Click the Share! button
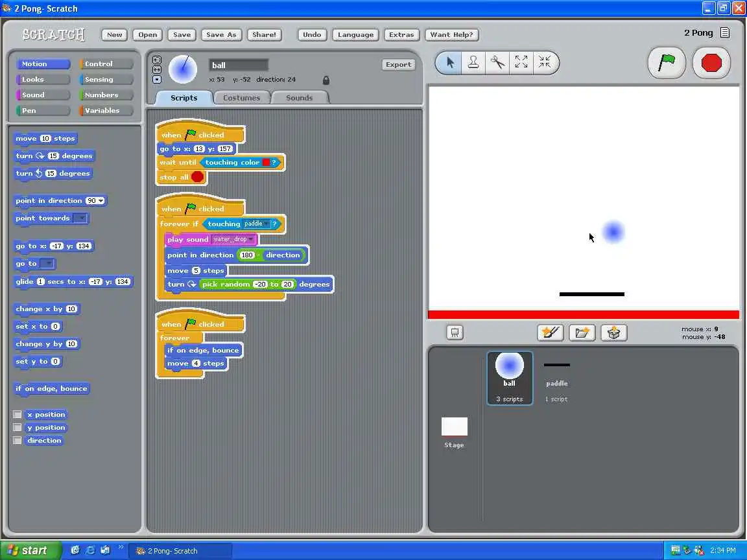 click(x=265, y=35)
